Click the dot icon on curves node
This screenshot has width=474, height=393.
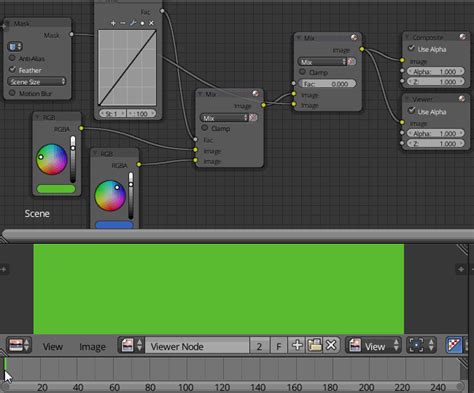[x=142, y=23]
